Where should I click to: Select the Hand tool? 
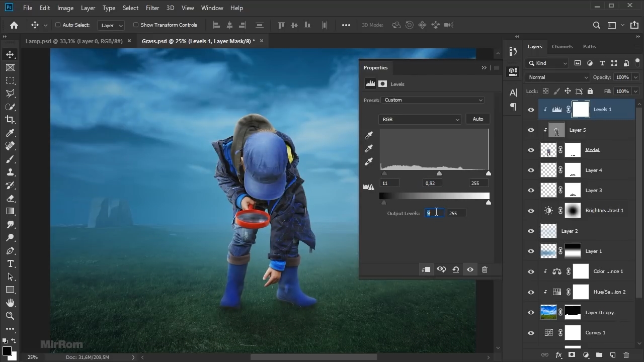click(x=10, y=303)
